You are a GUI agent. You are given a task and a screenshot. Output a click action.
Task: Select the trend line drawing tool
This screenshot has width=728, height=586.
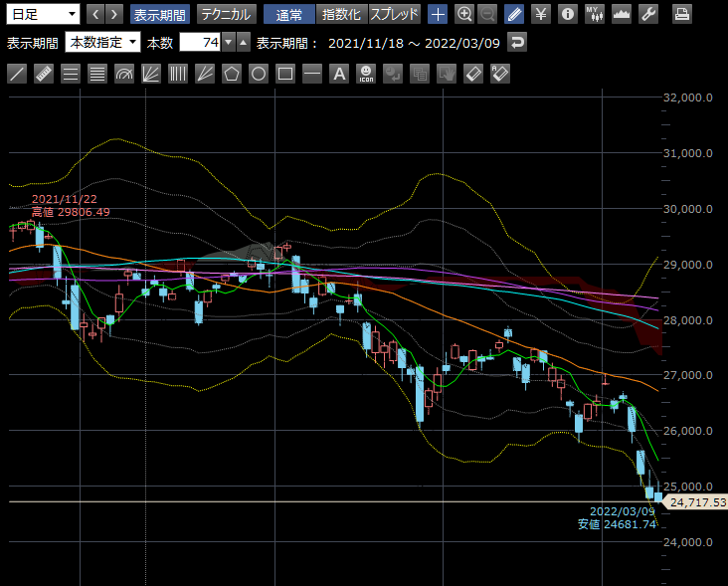click(17, 74)
